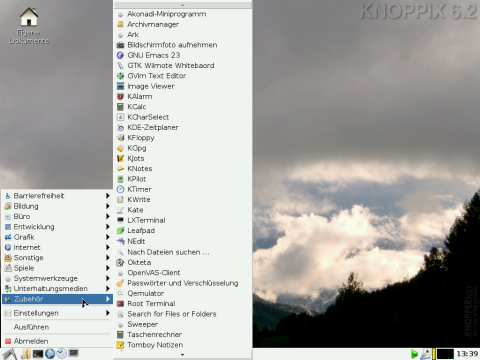480x360 pixels.
Task: Click the Leafpad leaf icon
Action: click(x=120, y=231)
